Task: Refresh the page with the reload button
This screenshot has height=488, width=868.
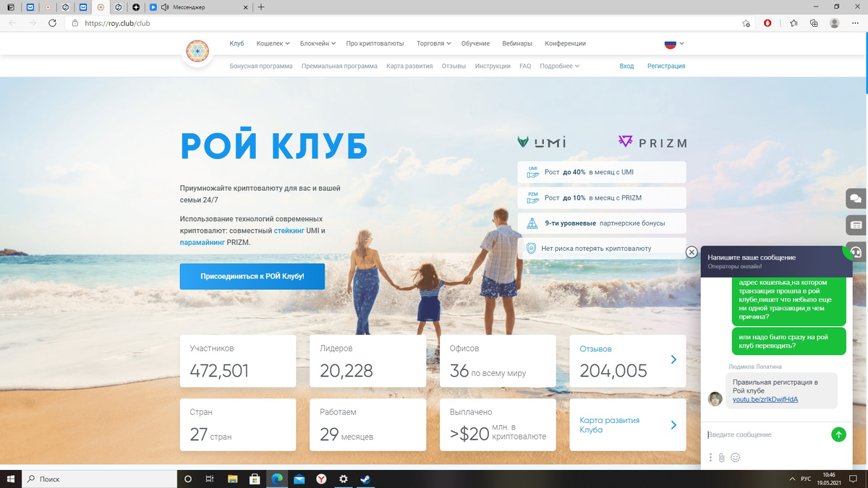Action: point(52,23)
